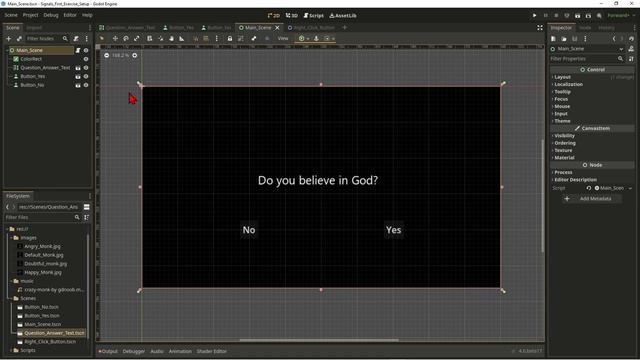Click the skeleton options bone icon
The height and width of the screenshot is (360, 640).
254,38
